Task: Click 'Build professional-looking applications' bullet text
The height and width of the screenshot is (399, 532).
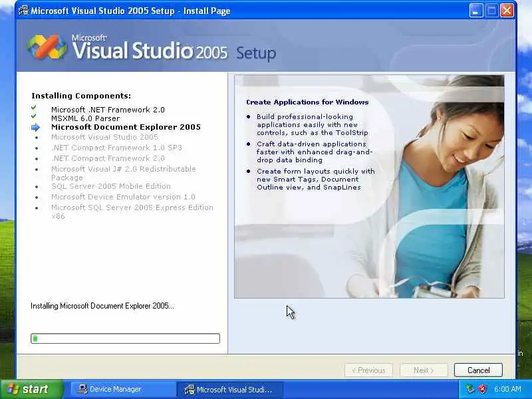Action: coord(312,124)
